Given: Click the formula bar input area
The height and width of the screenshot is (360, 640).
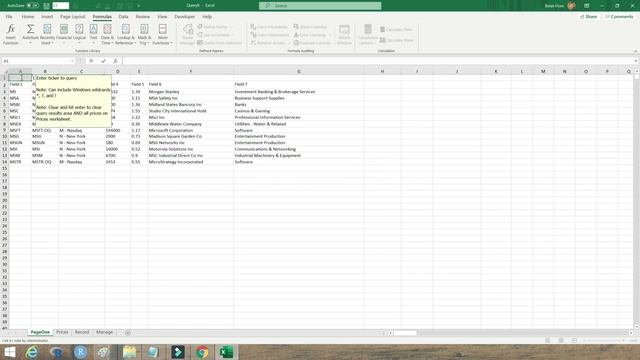Looking at the screenshot, I should click(x=378, y=61).
